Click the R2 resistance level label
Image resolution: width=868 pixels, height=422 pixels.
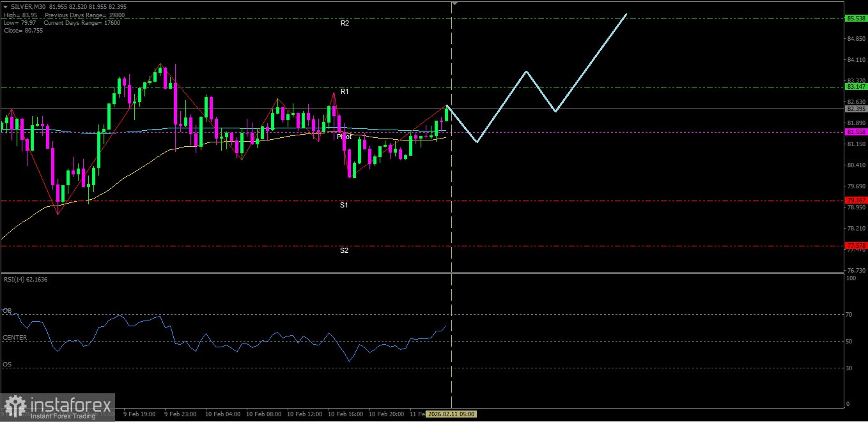(x=345, y=23)
